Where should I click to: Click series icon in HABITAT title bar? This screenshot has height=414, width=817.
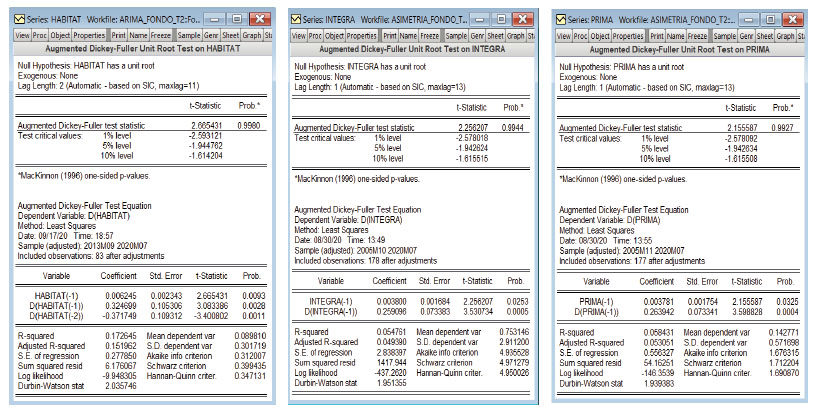[x=20, y=19]
